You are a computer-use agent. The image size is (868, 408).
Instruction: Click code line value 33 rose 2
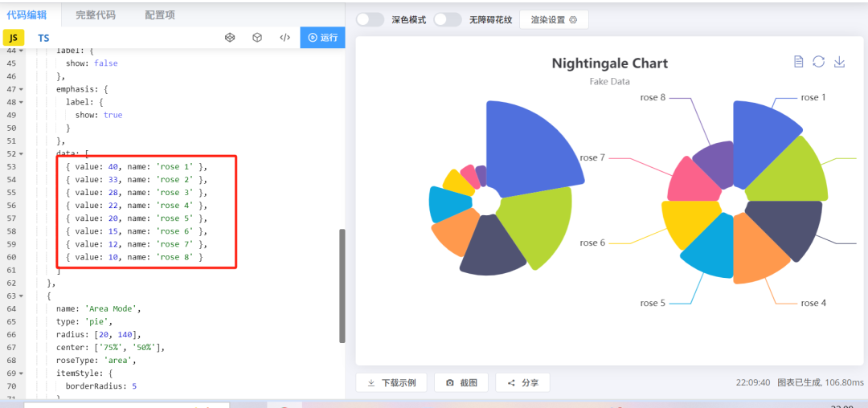[137, 179]
